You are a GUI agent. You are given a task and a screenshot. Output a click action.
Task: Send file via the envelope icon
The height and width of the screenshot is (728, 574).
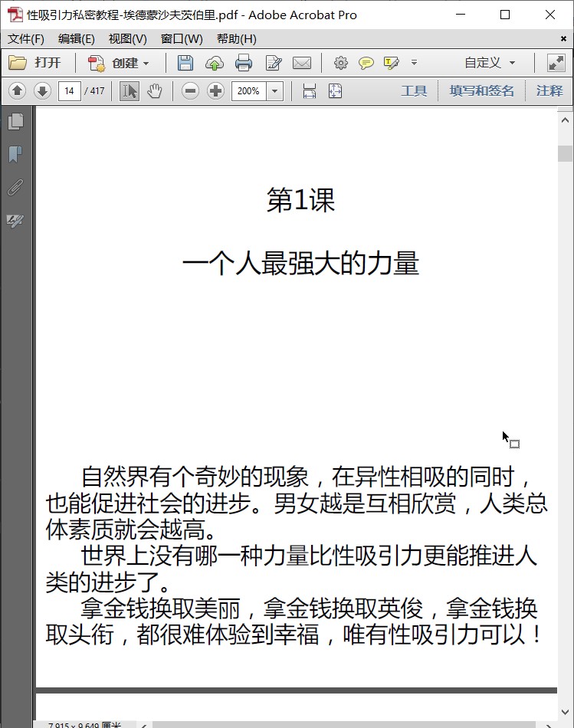pos(302,63)
